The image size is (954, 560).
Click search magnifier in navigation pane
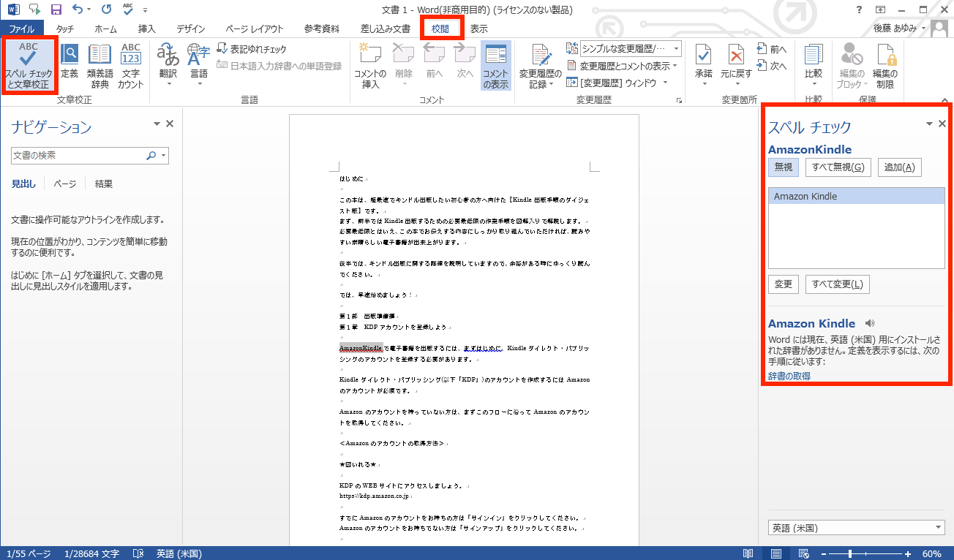[151, 155]
